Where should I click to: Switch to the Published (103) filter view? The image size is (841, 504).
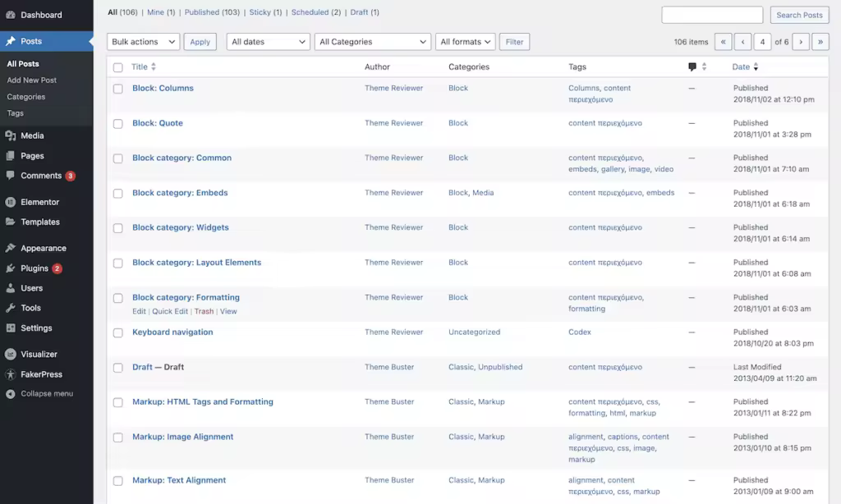click(x=212, y=12)
